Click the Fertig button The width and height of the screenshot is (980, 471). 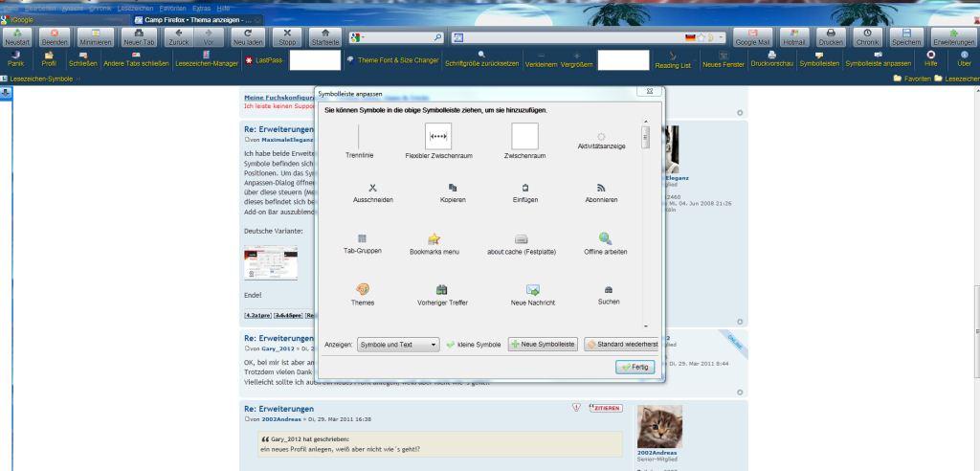tap(635, 367)
